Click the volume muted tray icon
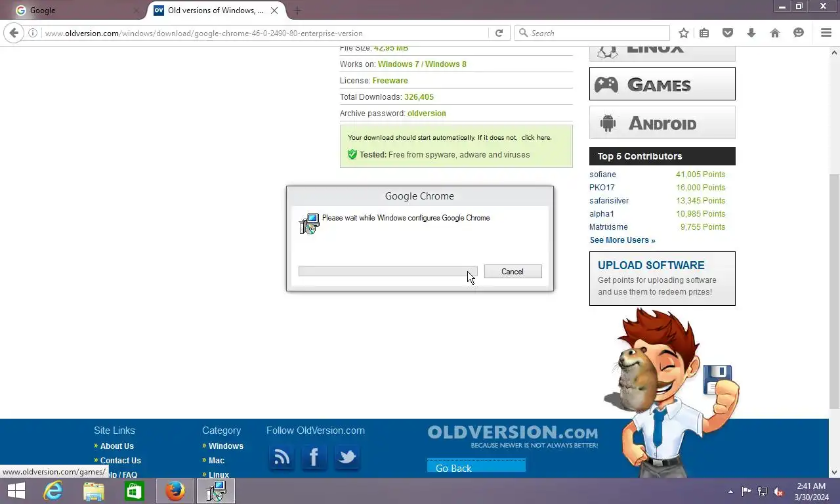This screenshot has width=840, height=504. tap(778, 492)
